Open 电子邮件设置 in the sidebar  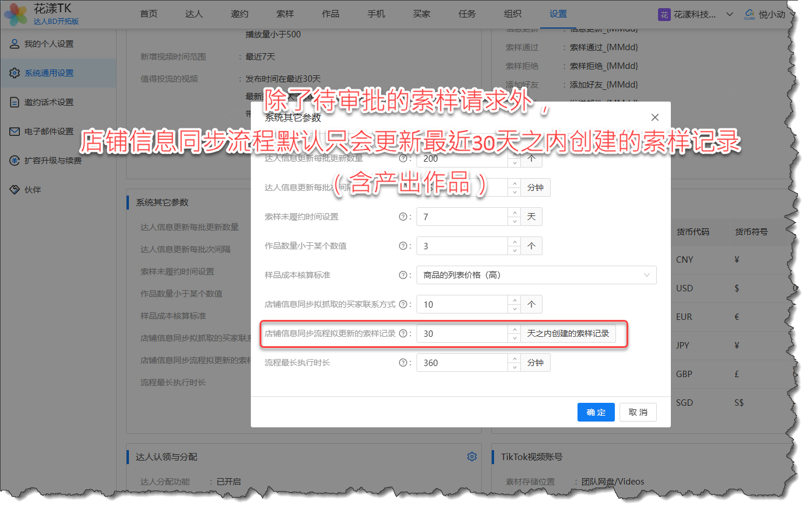pyautogui.click(x=49, y=131)
